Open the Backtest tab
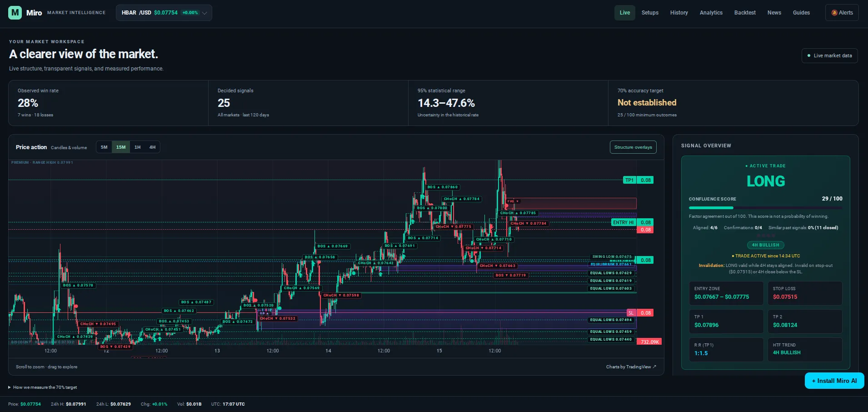Image resolution: width=868 pixels, height=412 pixels. pyautogui.click(x=745, y=13)
